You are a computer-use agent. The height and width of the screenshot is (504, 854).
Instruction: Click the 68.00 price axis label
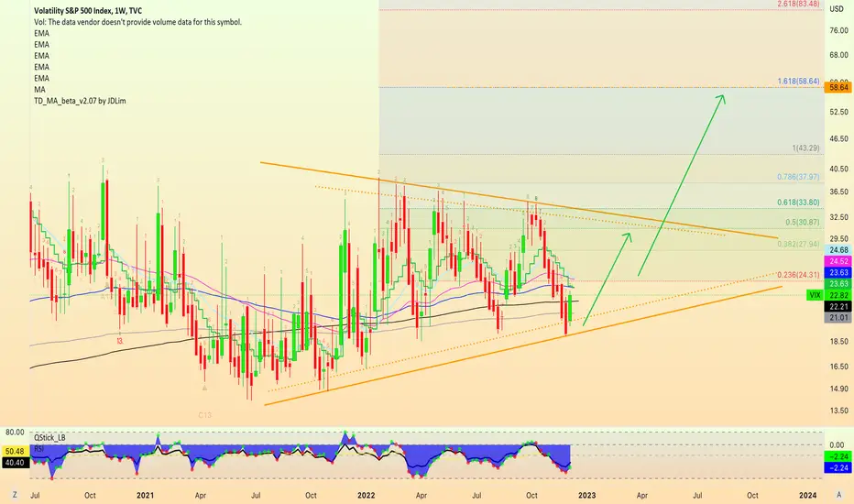tap(838, 55)
